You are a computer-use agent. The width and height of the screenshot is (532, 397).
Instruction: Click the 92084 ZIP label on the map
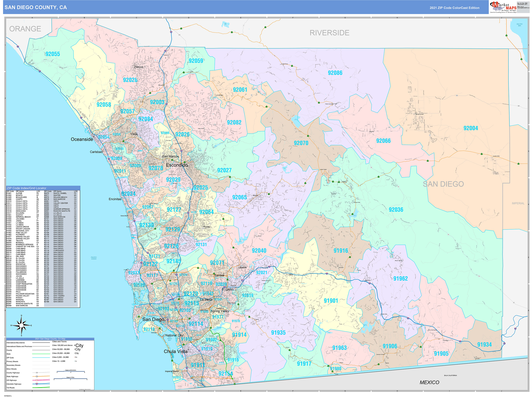146,119
